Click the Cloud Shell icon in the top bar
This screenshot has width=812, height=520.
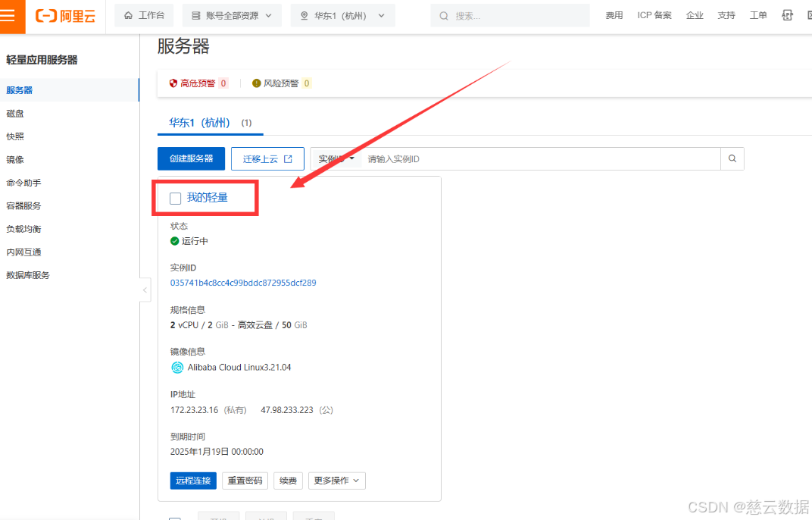pyautogui.click(x=787, y=16)
